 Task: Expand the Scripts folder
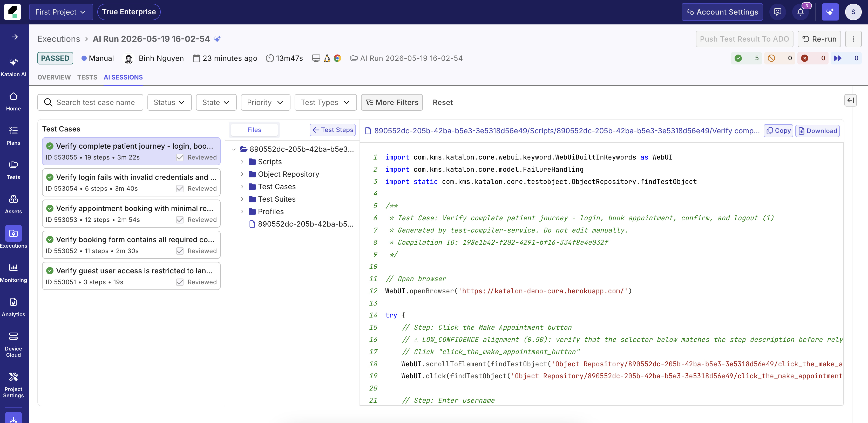coord(242,162)
